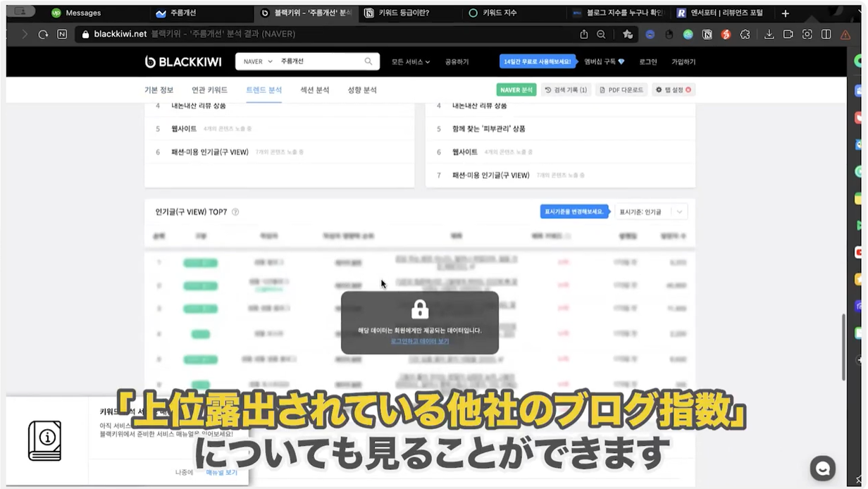Expand the 모든 서비스 menu

click(410, 62)
